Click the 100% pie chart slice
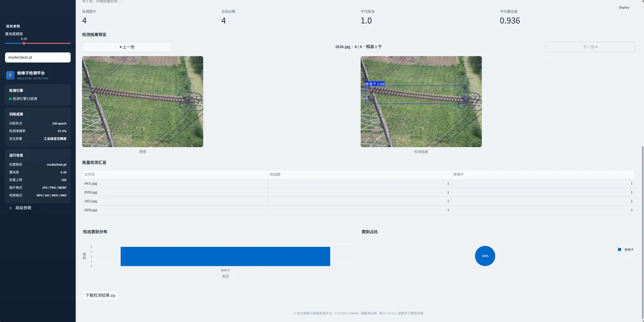Viewport: 644px width, 322px height. [485, 256]
